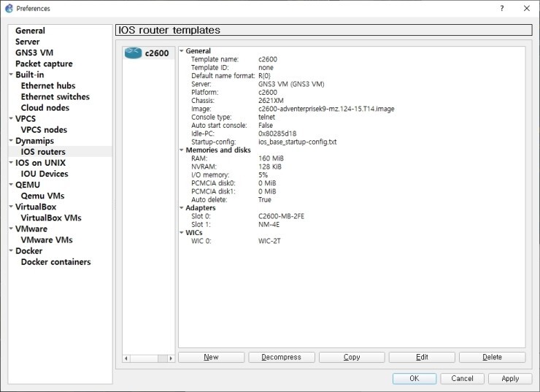Click Server value GNS3 VM (GNS3 VM)

[x=291, y=84]
